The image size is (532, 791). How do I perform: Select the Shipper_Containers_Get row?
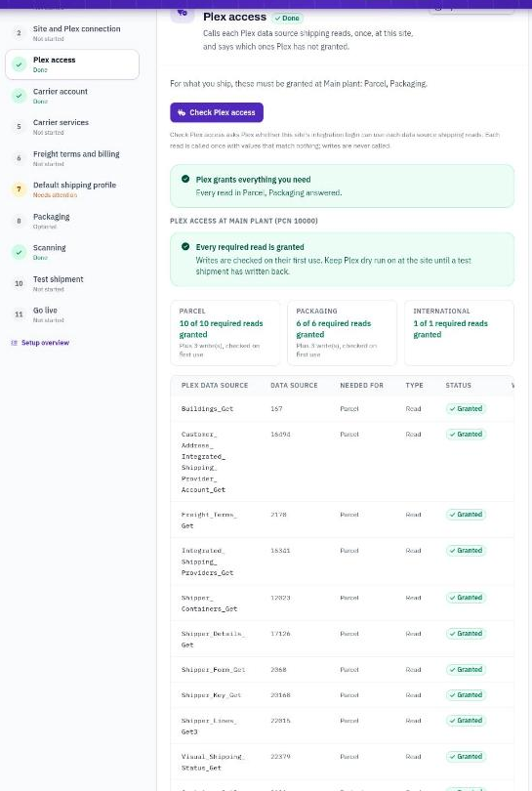pyautogui.click(x=343, y=604)
